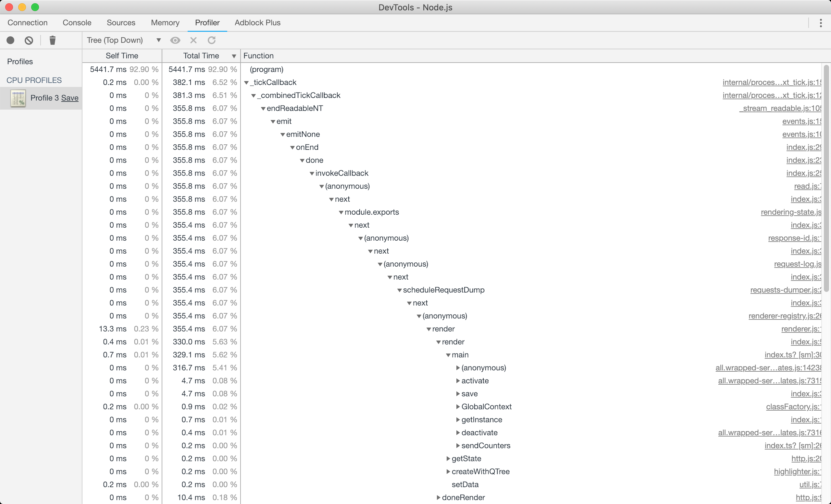Viewport: 831px width, 504px height.
Task: Open Adblock Plus tab
Action: point(258,23)
